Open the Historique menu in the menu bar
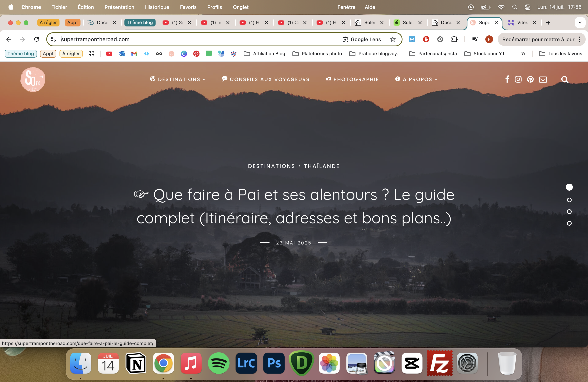Image resolution: width=588 pixels, height=382 pixels. (x=157, y=7)
